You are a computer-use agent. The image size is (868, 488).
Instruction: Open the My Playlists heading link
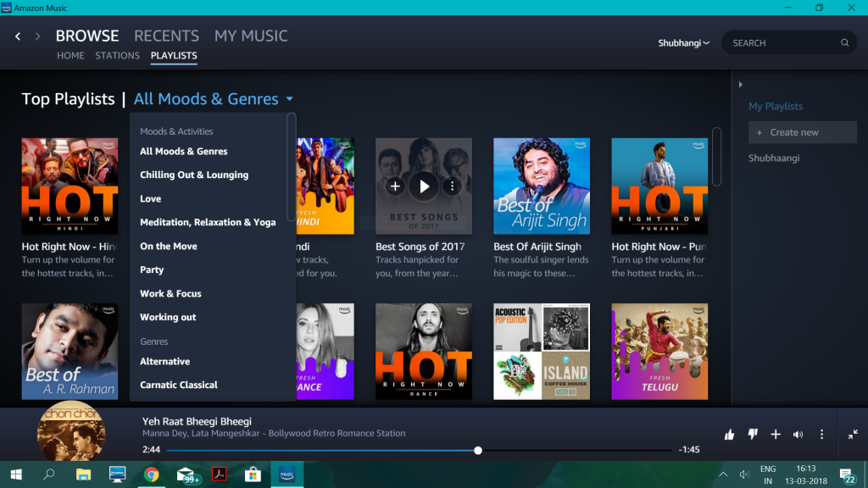point(776,106)
